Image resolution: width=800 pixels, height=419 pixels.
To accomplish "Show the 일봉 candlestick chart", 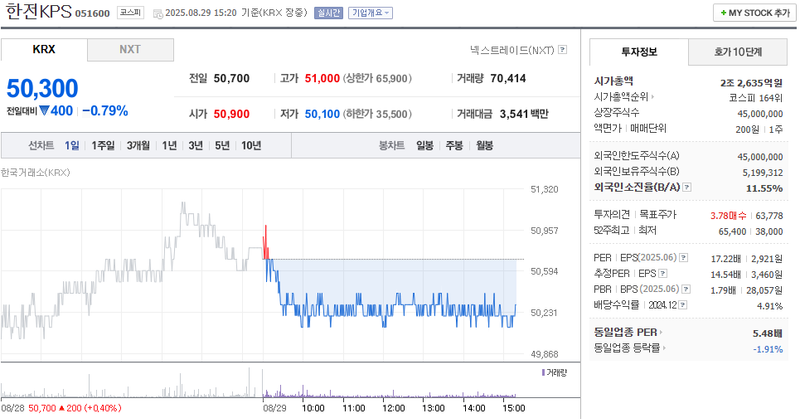I will 424,145.
